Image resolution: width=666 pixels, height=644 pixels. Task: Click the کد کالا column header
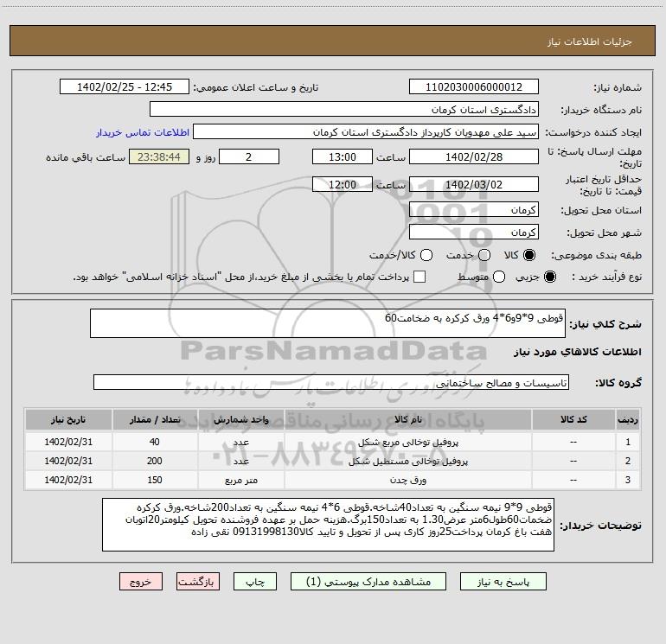coord(573,419)
